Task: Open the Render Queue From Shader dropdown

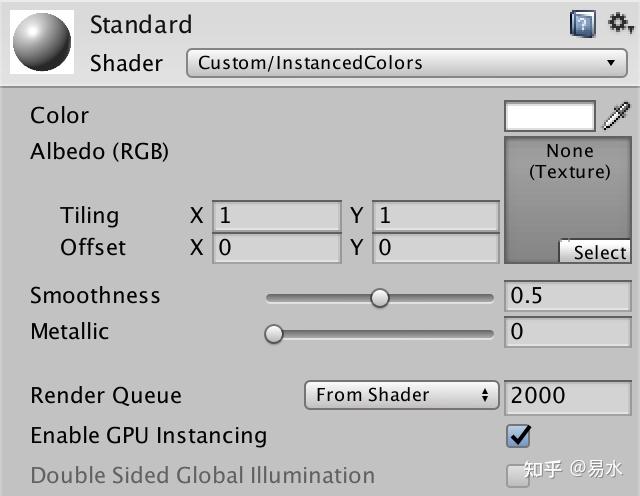Action: tap(401, 395)
